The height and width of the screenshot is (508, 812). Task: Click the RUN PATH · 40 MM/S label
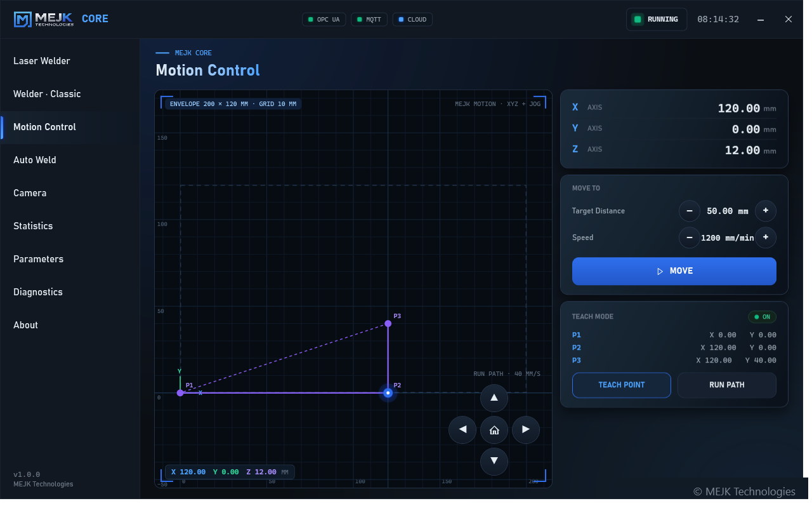click(507, 374)
